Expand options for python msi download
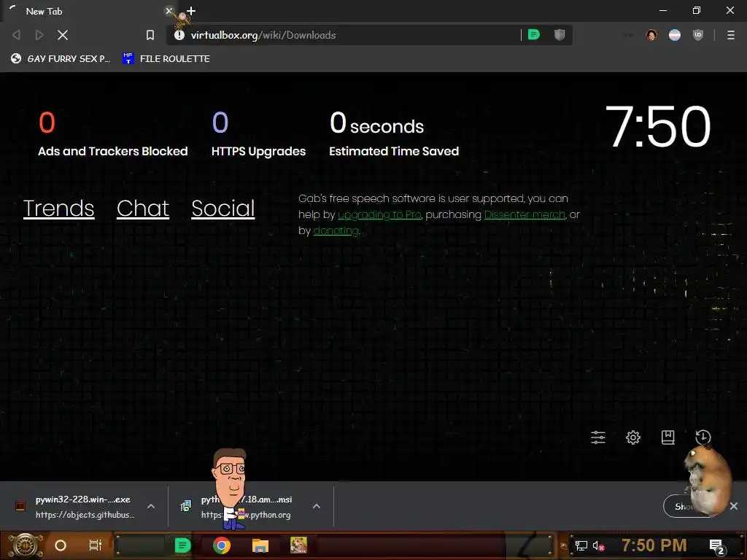747x560 pixels. [317, 506]
